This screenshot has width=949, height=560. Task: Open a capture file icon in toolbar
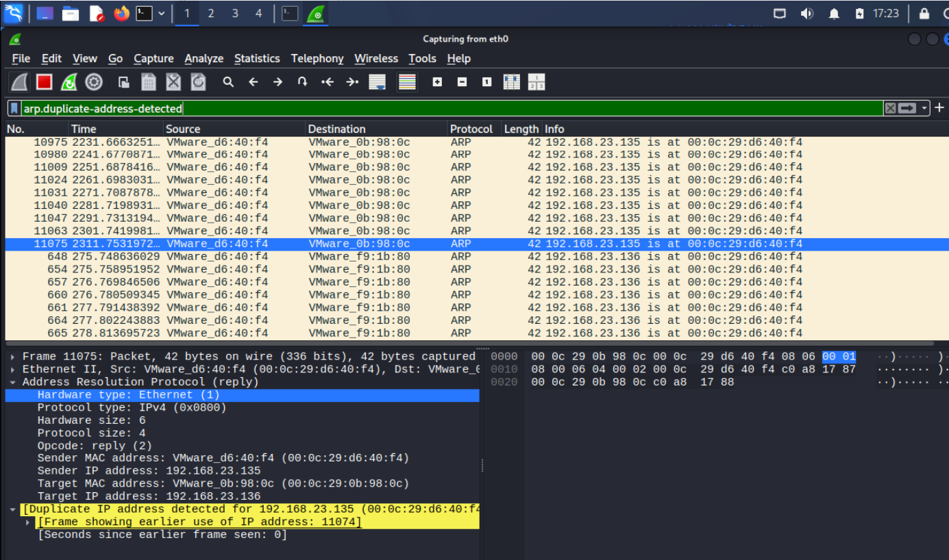click(x=124, y=82)
